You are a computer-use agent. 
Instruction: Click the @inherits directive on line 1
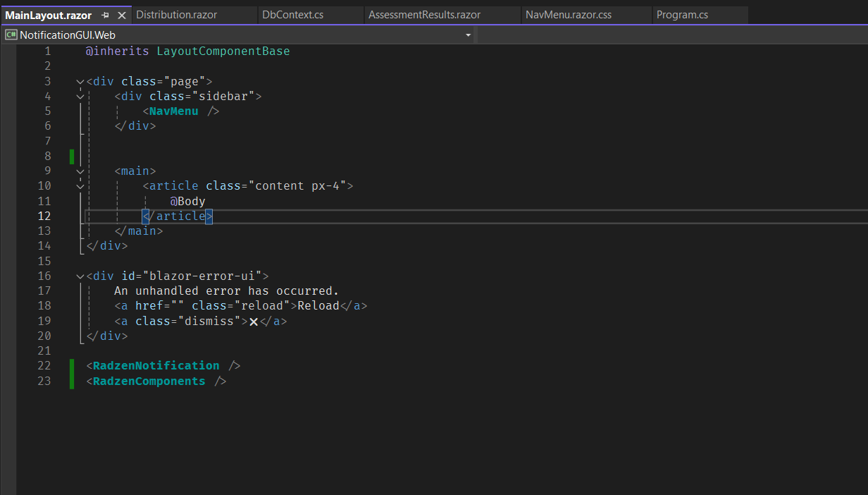click(118, 51)
